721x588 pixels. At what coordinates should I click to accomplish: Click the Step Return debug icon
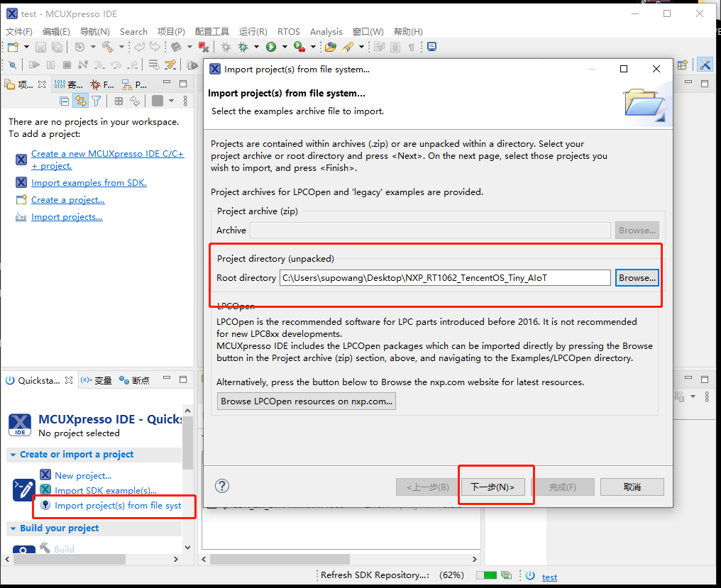tap(132, 65)
